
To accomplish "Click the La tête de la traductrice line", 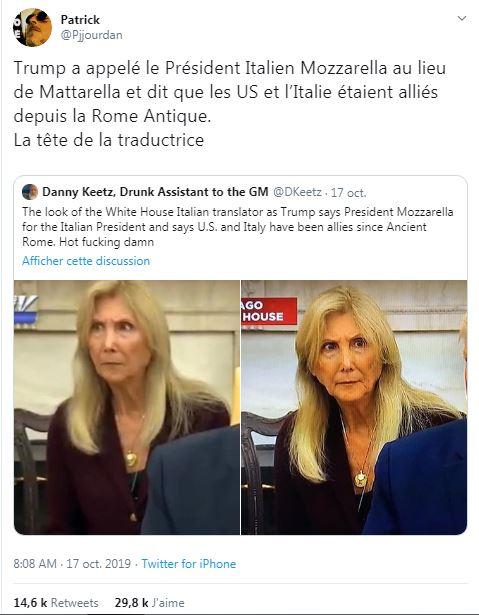I will coord(109,140).
